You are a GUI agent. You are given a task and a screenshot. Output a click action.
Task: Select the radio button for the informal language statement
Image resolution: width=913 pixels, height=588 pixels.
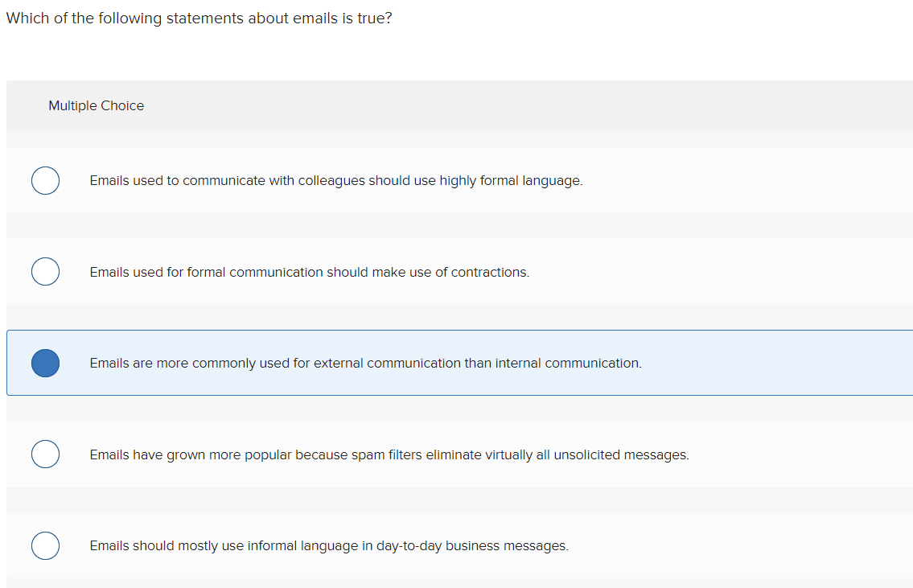tap(46, 545)
